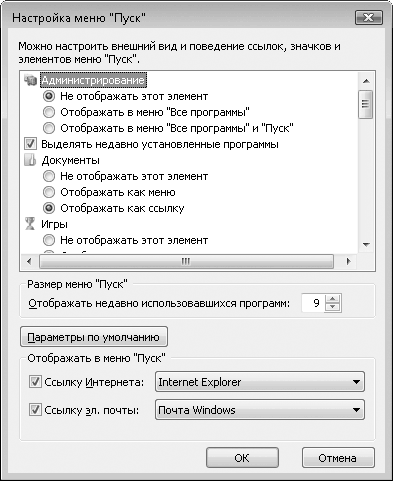Click the recent programs number field
The image size is (393, 481).
click(x=313, y=303)
